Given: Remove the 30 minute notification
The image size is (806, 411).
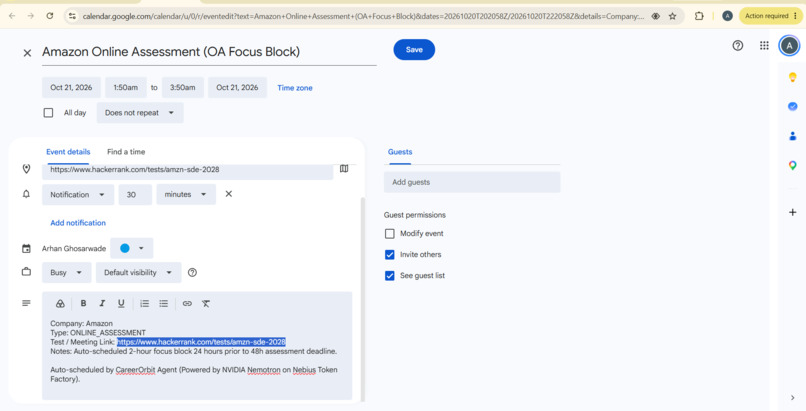Looking at the screenshot, I should [x=229, y=194].
